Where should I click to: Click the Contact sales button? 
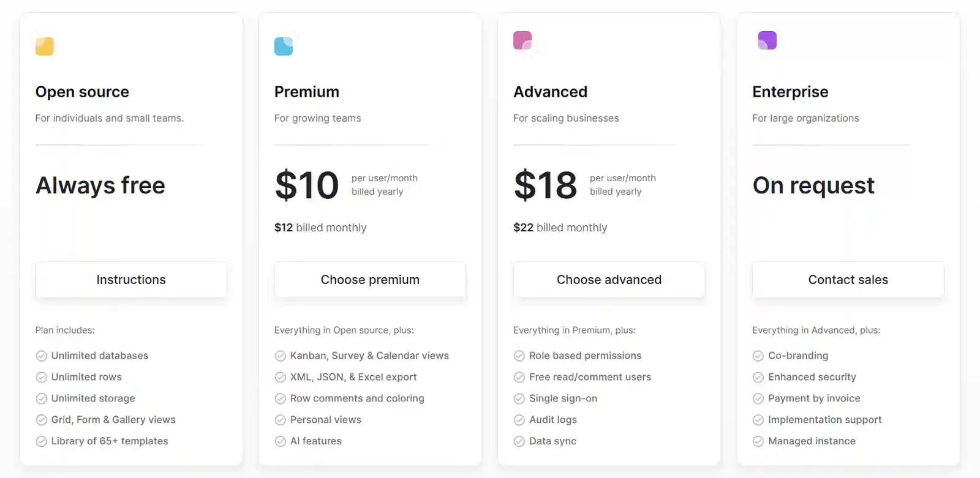tap(848, 280)
